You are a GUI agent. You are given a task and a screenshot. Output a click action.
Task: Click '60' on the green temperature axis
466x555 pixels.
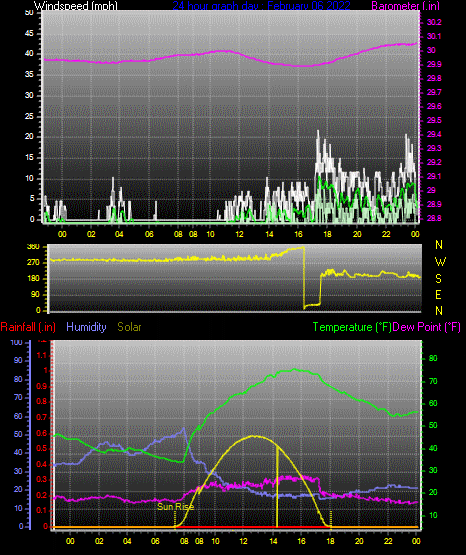tap(433, 403)
